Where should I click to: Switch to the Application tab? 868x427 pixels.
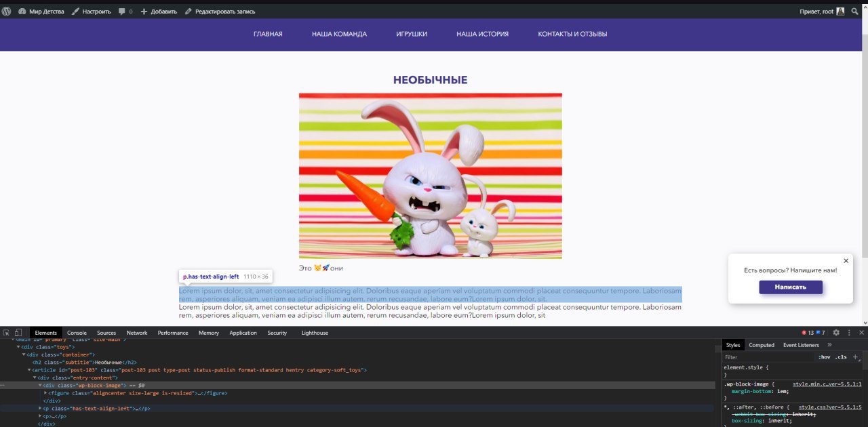pos(243,333)
